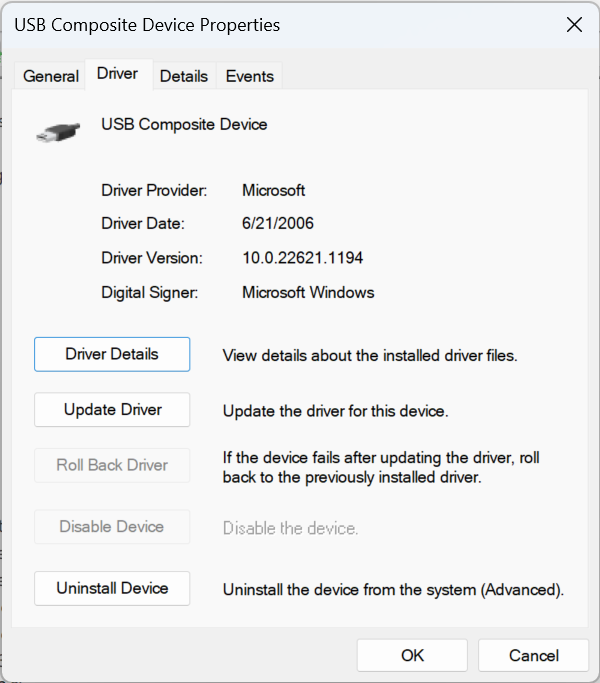The height and width of the screenshot is (683, 600).
Task: Click the Microsoft Windows digital signer value
Action: [x=308, y=293]
